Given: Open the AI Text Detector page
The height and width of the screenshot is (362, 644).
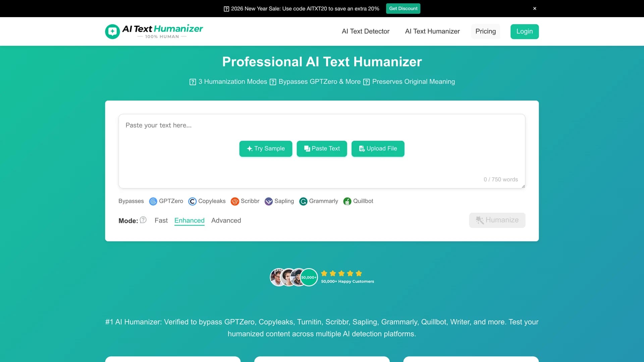Looking at the screenshot, I should pyautogui.click(x=366, y=31).
